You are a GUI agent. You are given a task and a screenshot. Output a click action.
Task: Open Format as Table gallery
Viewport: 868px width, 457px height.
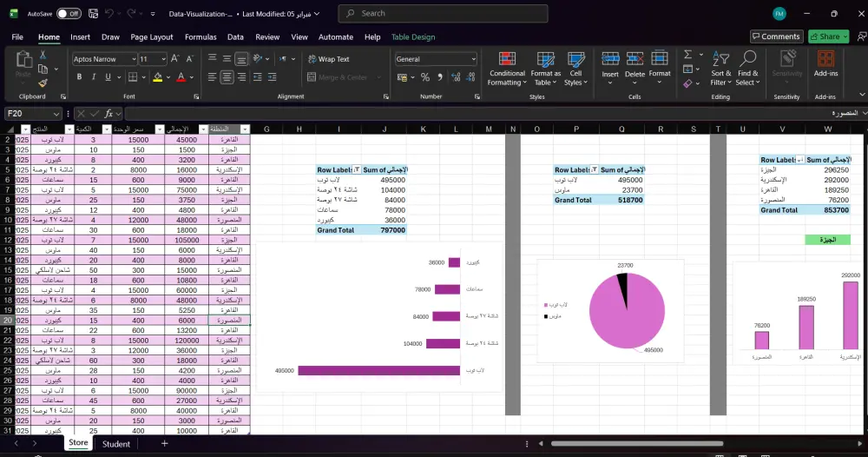(x=545, y=69)
